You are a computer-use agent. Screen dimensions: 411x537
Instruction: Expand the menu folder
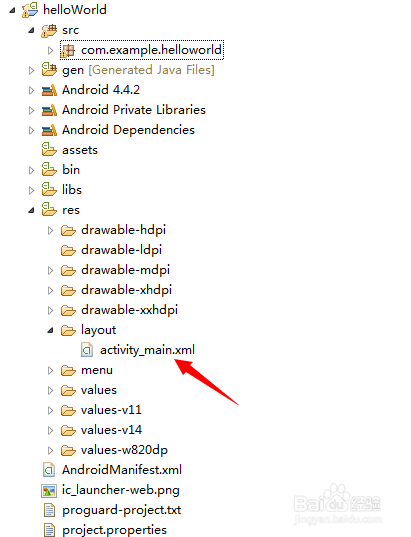click(x=50, y=370)
